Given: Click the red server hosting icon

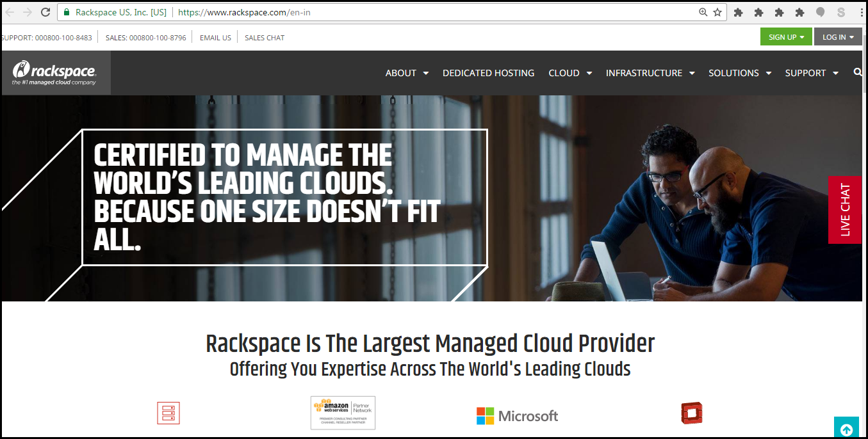Looking at the screenshot, I should [x=168, y=413].
